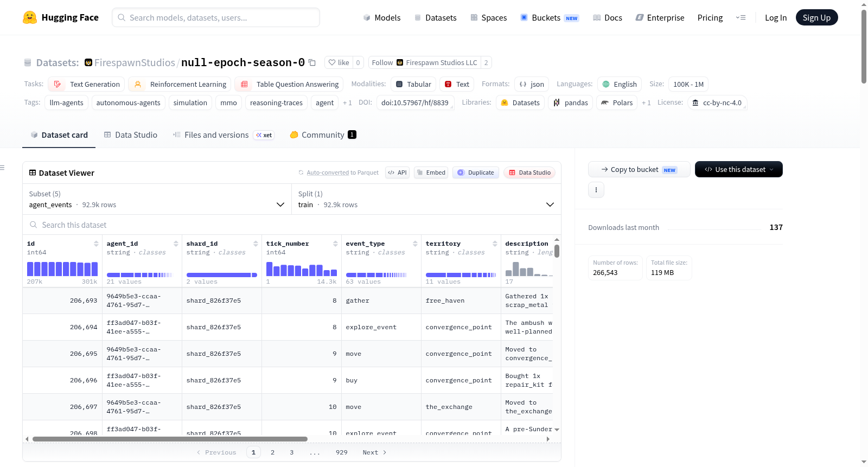Select the json format tag
Image resolution: width=868 pixels, height=467 pixels.
pyautogui.click(x=532, y=84)
